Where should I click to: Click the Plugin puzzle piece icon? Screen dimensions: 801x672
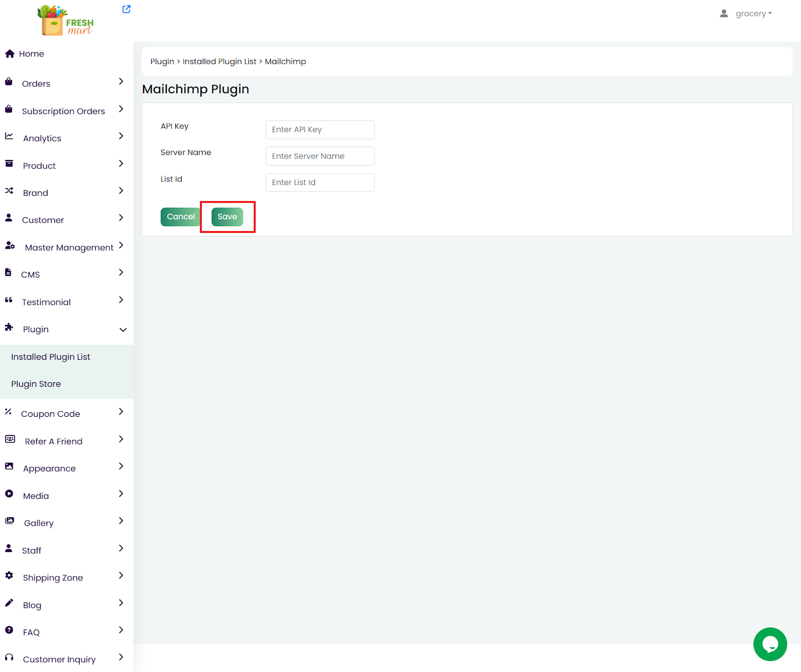pyautogui.click(x=9, y=327)
